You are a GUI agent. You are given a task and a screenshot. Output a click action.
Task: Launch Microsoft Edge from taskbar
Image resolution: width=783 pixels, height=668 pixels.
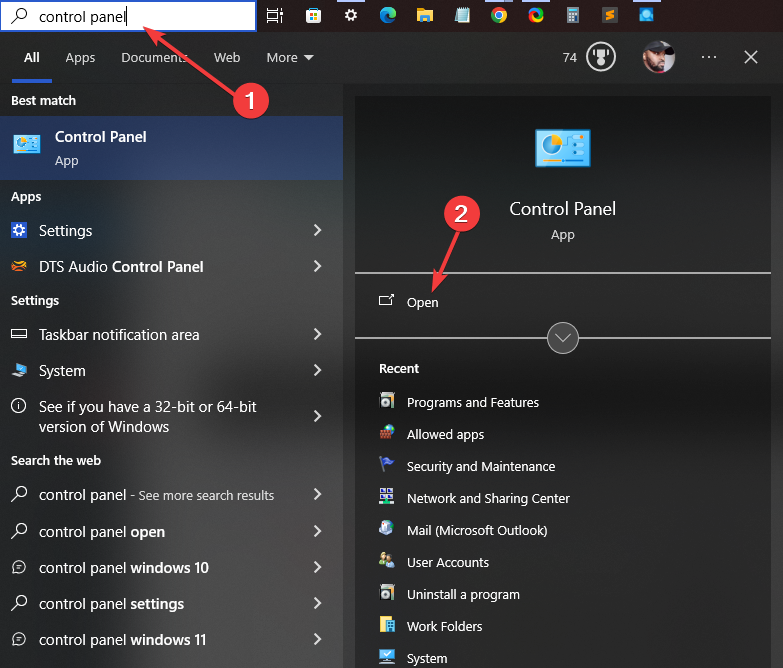[388, 15]
